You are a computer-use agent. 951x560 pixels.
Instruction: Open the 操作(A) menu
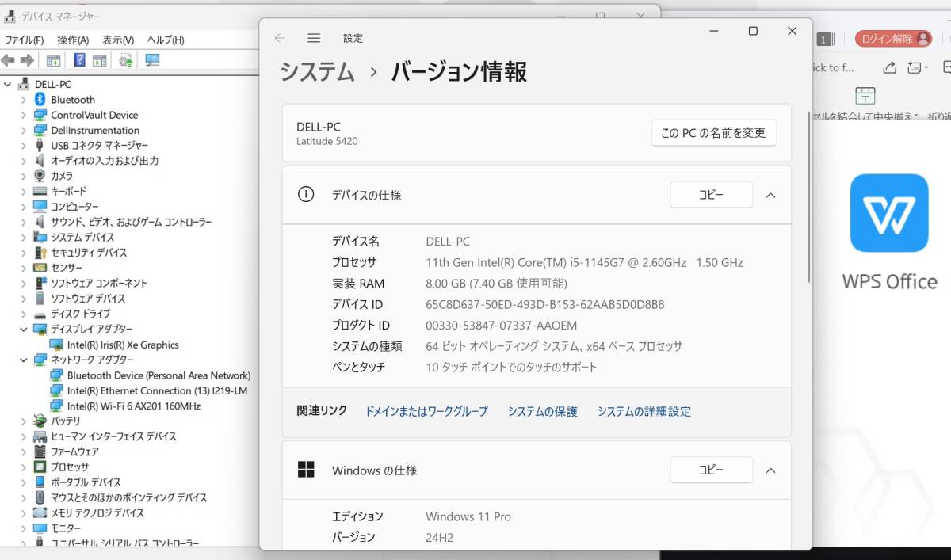click(x=73, y=40)
